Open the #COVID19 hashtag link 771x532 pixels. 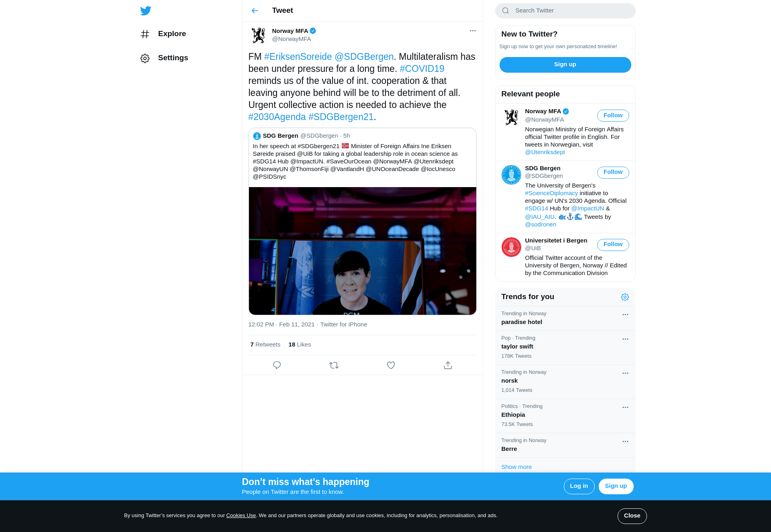pos(422,69)
